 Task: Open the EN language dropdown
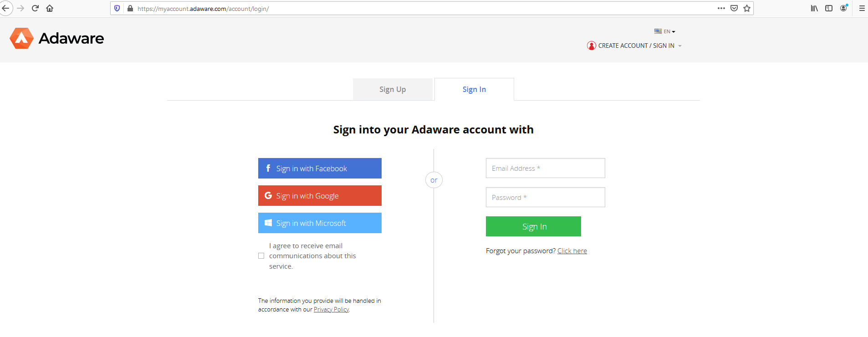[665, 31]
